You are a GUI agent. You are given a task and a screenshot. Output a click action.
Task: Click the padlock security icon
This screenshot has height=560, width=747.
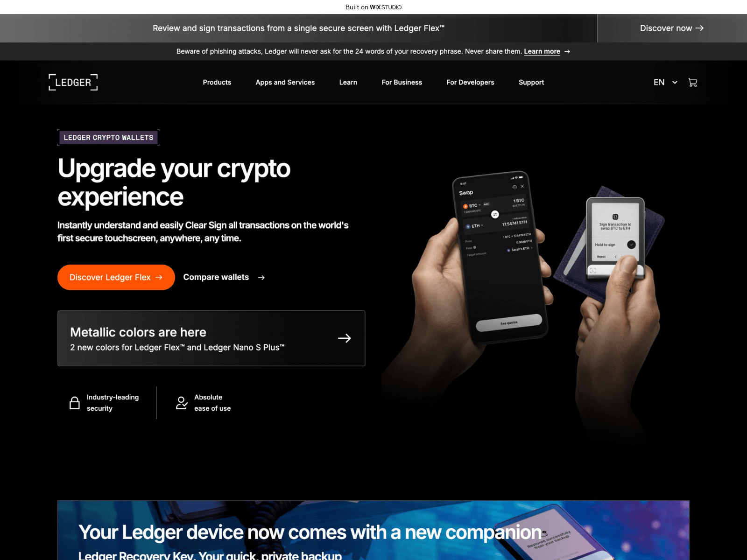(x=75, y=403)
